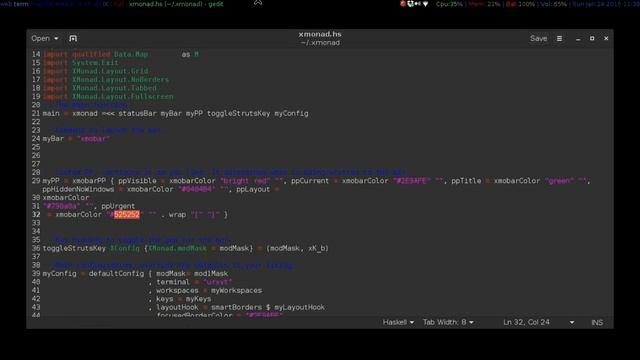
Task: Click the ppHiddenNoWindows text
Action: pyautogui.click(x=78, y=189)
